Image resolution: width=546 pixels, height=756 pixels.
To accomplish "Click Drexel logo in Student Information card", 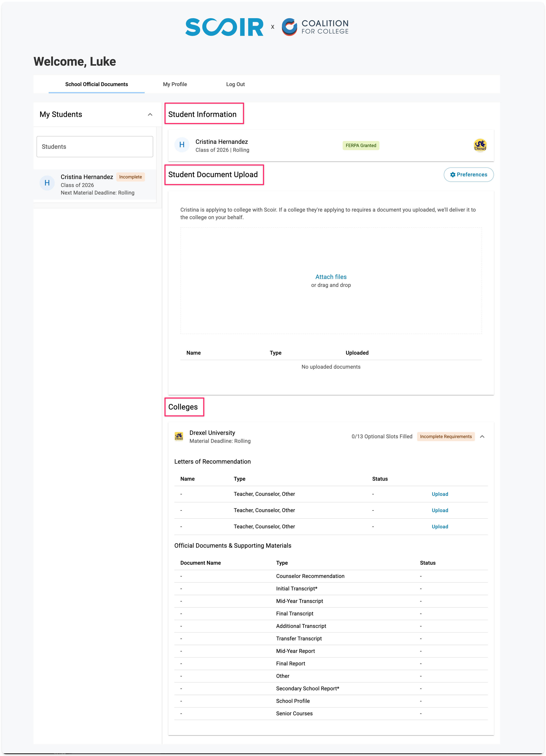I will click(480, 145).
